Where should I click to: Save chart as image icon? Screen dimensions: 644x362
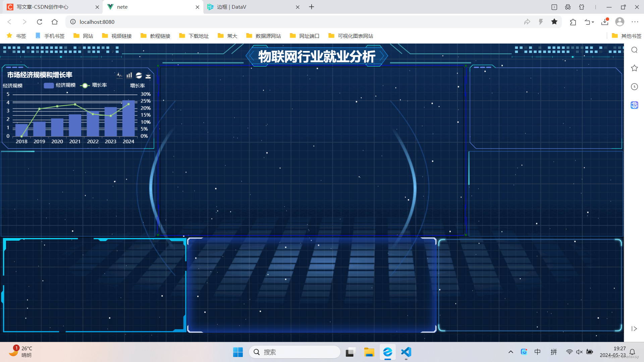tap(148, 76)
